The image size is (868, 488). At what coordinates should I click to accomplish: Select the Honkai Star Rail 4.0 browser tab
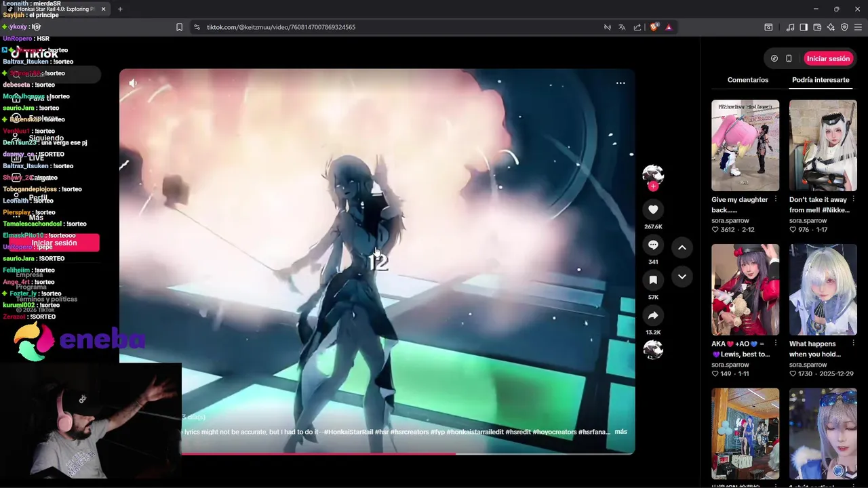tap(57, 9)
